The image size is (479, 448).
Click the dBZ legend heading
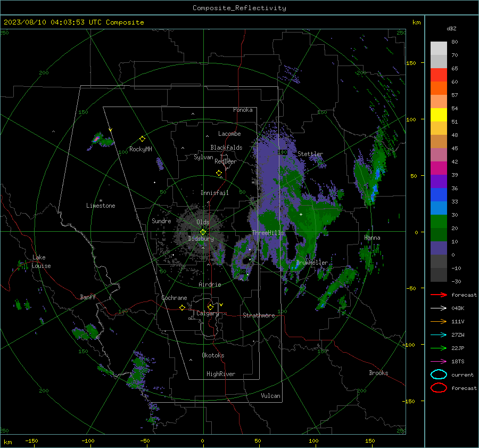(x=451, y=28)
